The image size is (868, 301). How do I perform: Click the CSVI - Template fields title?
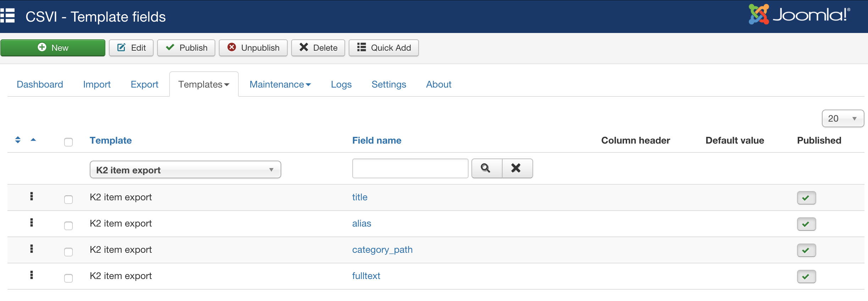pyautogui.click(x=95, y=17)
